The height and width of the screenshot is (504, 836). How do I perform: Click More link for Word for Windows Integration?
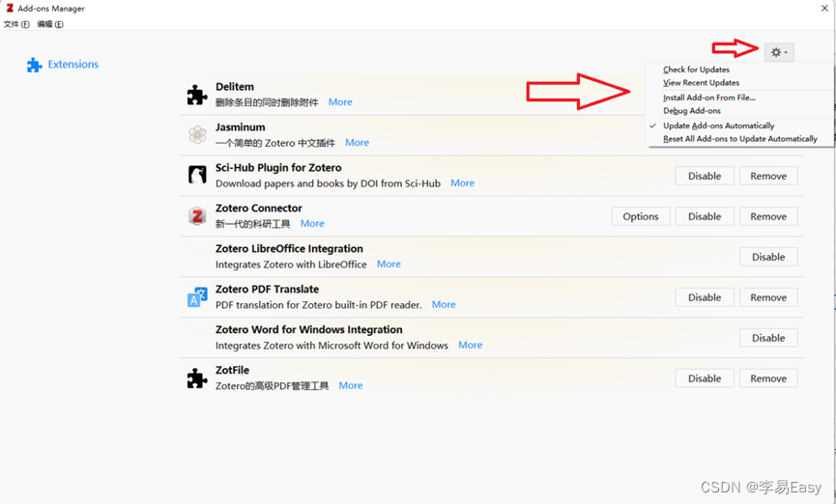tap(471, 345)
